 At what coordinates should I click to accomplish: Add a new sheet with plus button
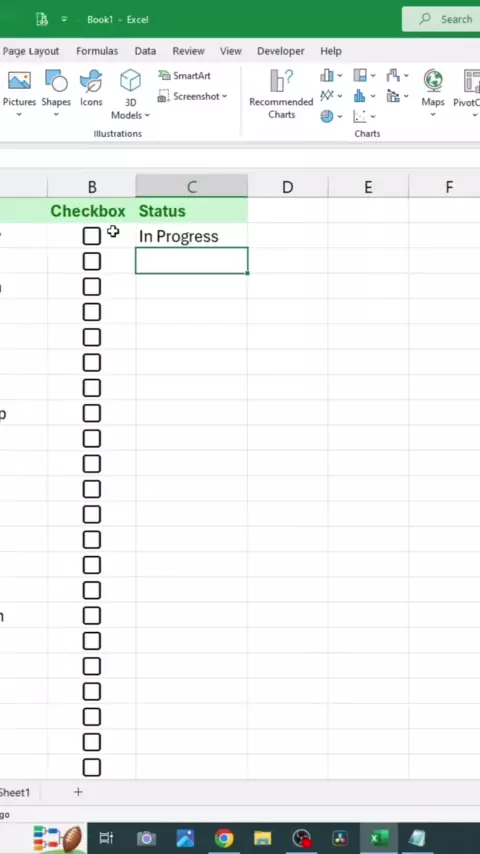(78, 792)
